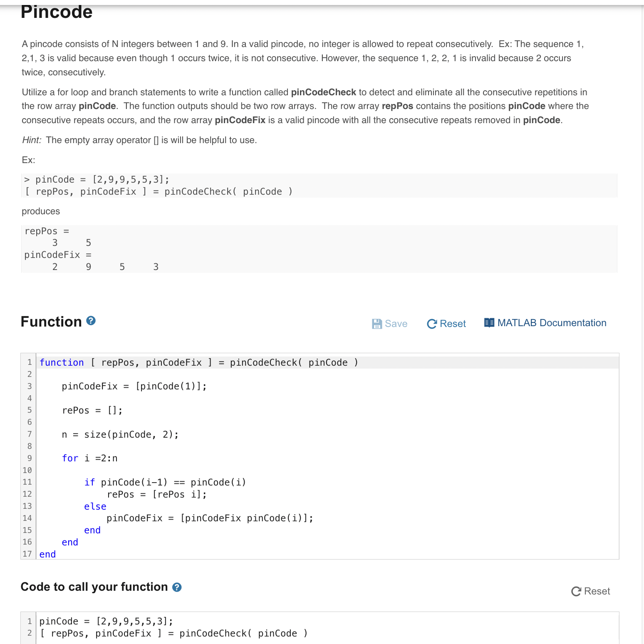Click the final end keyword on line 17
The image size is (644, 644).
[47, 554]
